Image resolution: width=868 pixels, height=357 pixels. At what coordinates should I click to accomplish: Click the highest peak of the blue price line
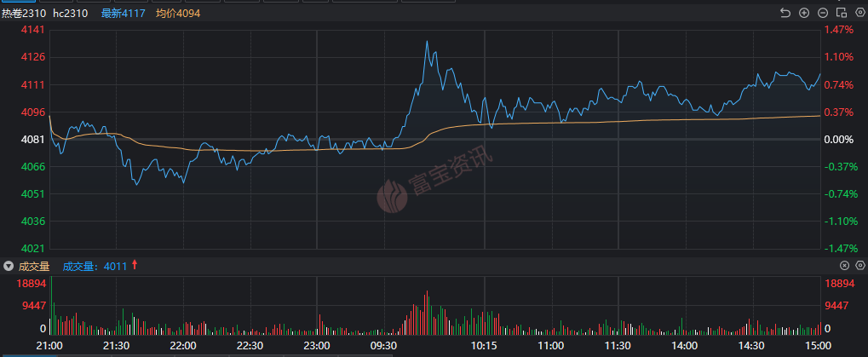[427, 42]
